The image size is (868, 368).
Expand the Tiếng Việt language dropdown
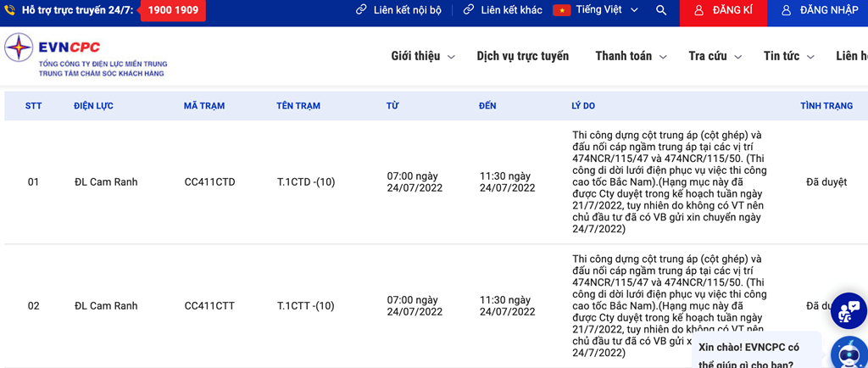coord(598,10)
